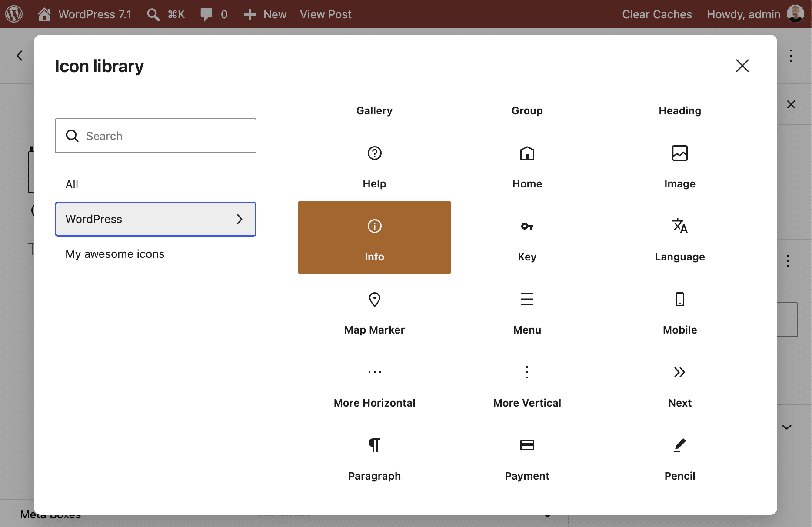Open editor options three-dot menu
The image size is (812, 527).
pyautogui.click(x=791, y=56)
